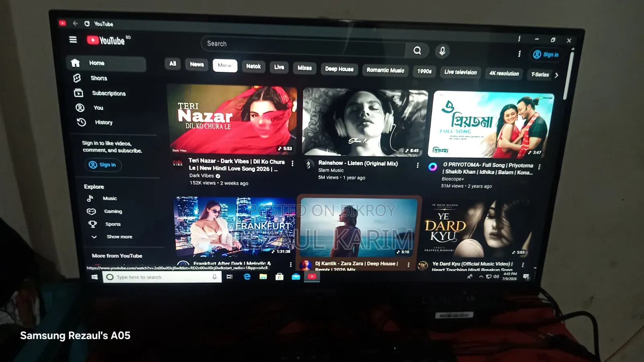Select the 4K resolution filter chip
The image size is (644, 362).
(504, 74)
